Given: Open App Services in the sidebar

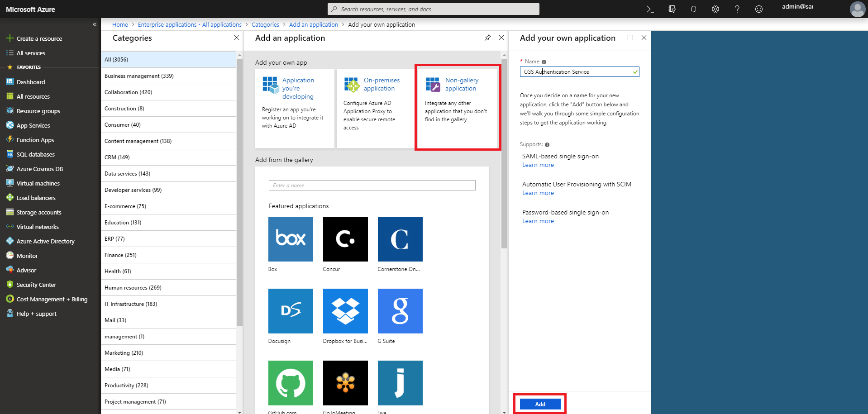Looking at the screenshot, I should tap(33, 125).
